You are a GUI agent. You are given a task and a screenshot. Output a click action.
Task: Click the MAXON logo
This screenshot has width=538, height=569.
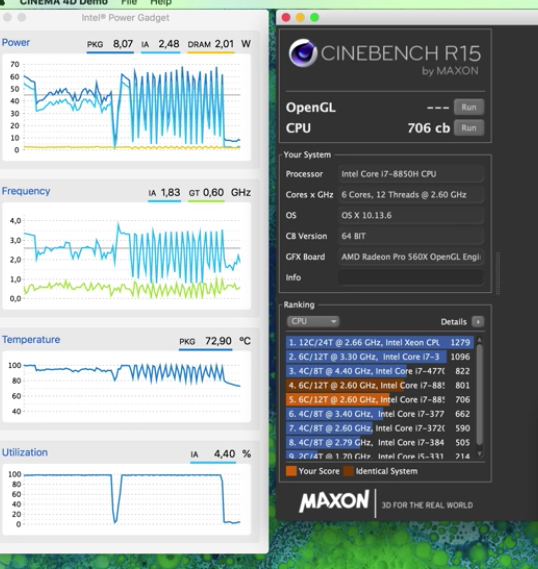tap(334, 501)
